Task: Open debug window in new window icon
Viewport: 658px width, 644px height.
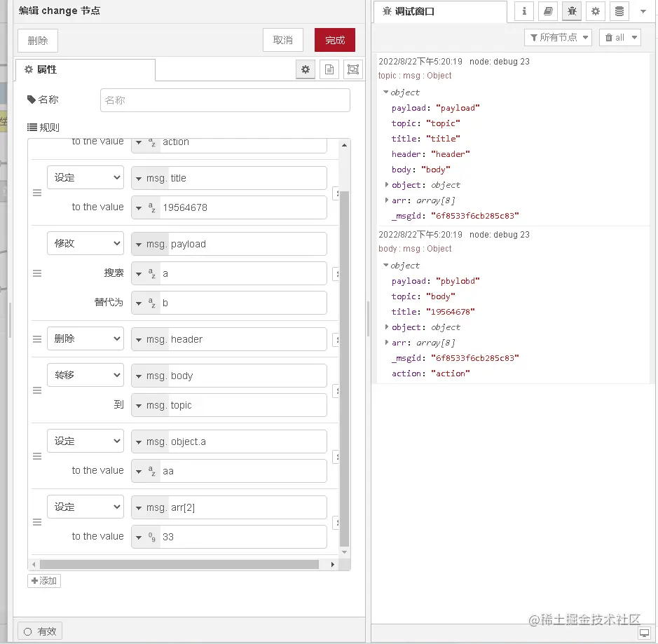Action: 644,633
